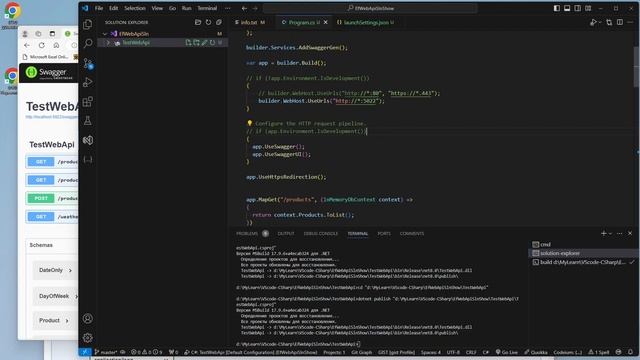The image size is (640, 360).
Task: Toggle the bottom panel layout icon
Action: click(567, 8)
